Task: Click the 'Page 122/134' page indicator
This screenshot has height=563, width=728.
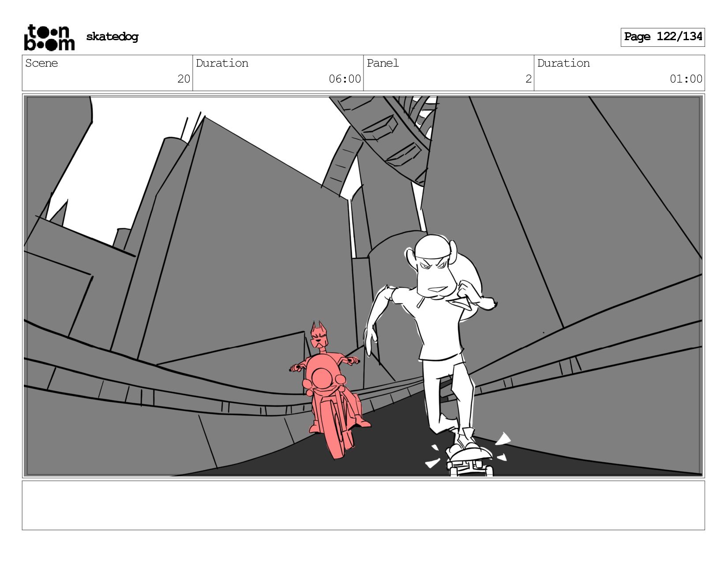Action: [663, 37]
